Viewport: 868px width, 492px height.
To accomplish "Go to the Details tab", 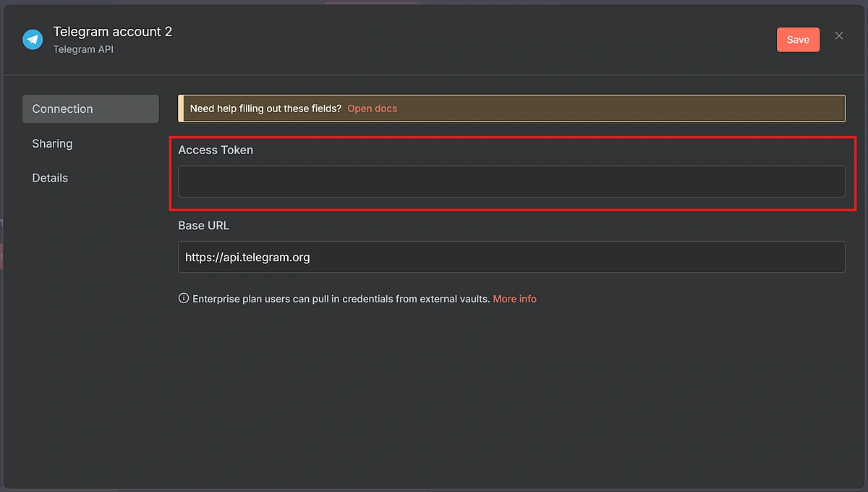I will 51,178.
